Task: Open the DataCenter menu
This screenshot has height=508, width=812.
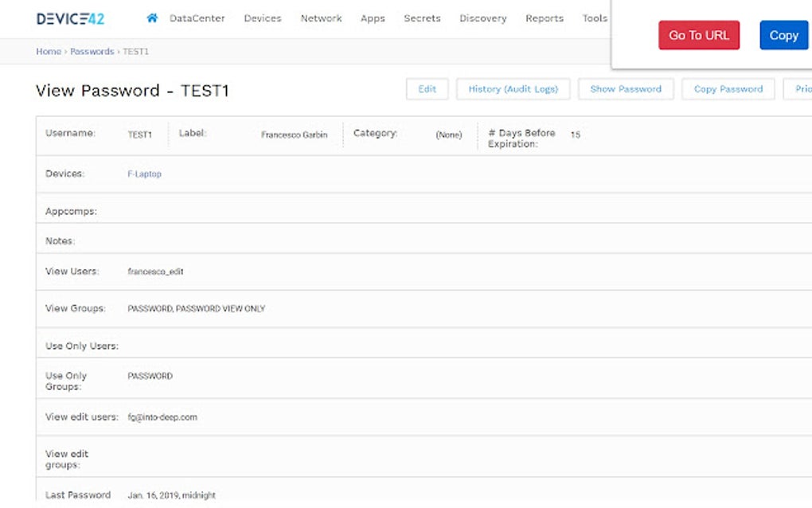Action: point(197,18)
